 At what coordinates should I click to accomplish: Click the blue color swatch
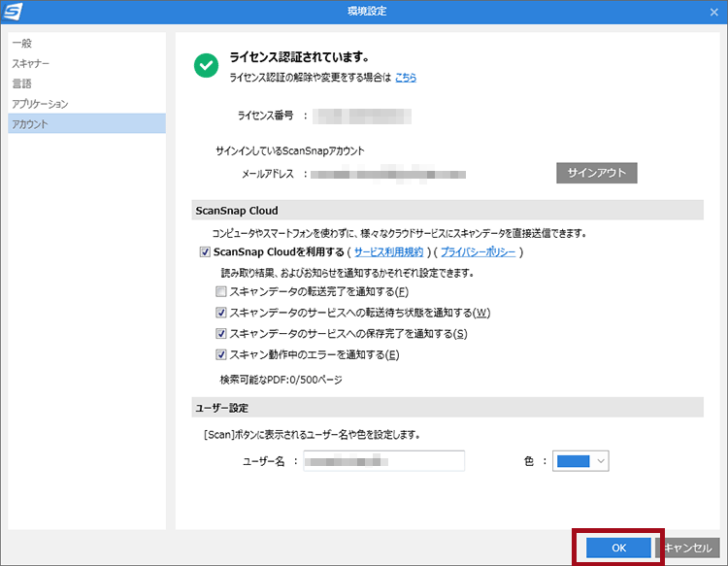pos(574,461)
